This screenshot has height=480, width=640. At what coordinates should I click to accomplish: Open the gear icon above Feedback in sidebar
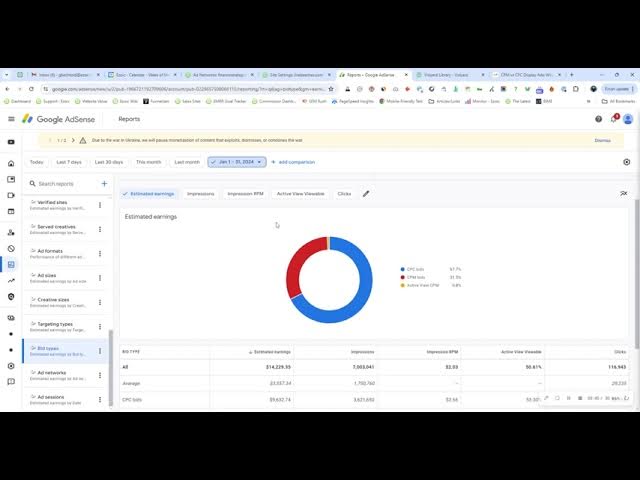(11, 366)
